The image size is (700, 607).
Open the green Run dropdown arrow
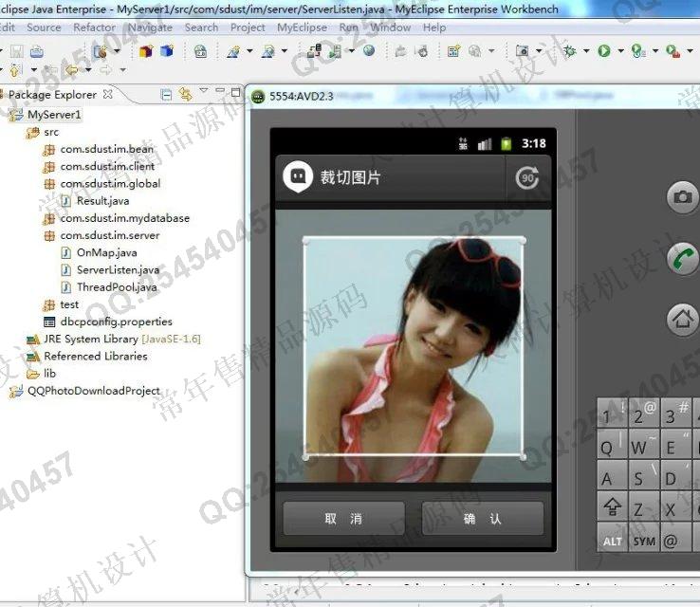pyautogui.click(x=620, y=51)
